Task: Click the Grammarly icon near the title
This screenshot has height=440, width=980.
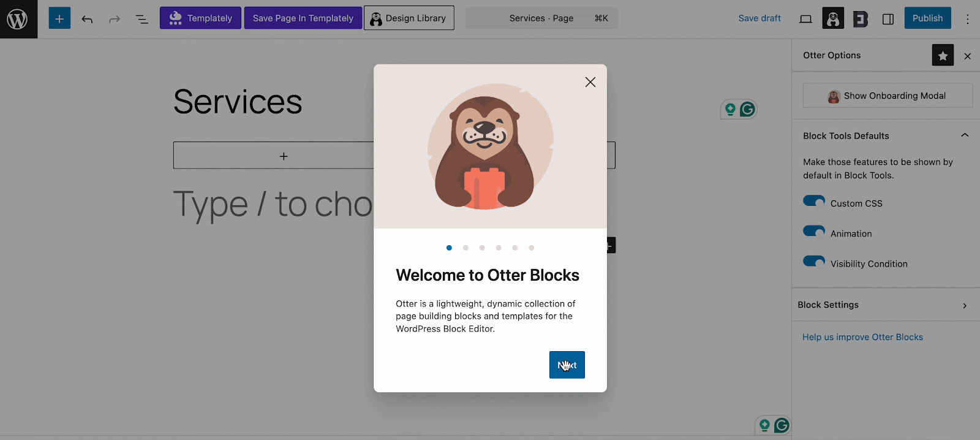Action: click(x=747, y=109)
